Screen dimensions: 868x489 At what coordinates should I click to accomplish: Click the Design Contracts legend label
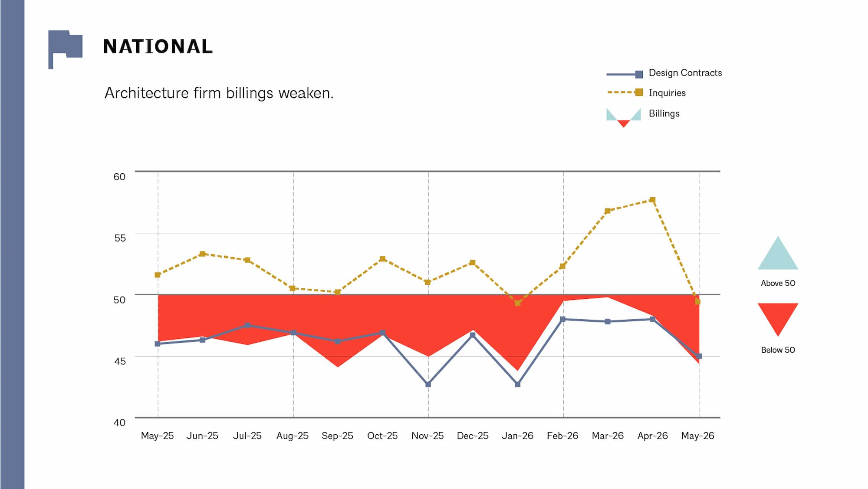[685, 73]
